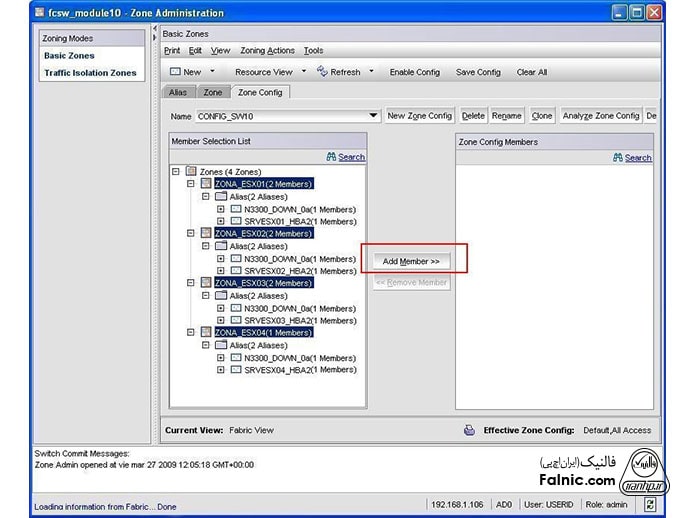The width and height of the screenshot is (694, 518).
Task: Collapse the ZONA_ESX02 tree node
Action: point(191,233)
